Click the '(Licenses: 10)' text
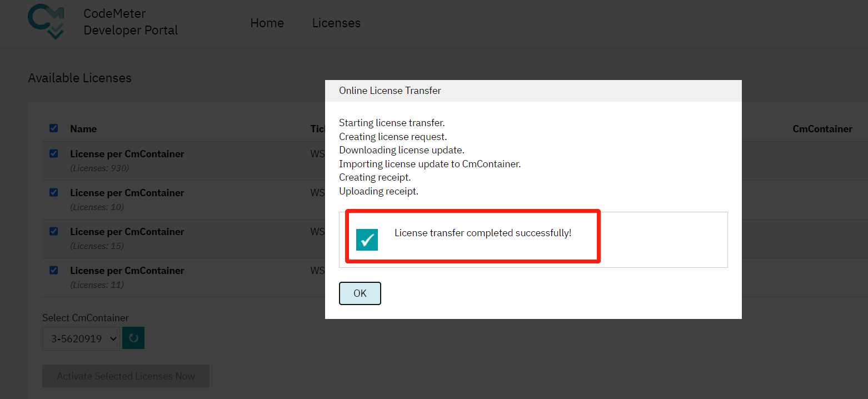The height and width of the screenshot is (399, 868). [x=97, y=207]
